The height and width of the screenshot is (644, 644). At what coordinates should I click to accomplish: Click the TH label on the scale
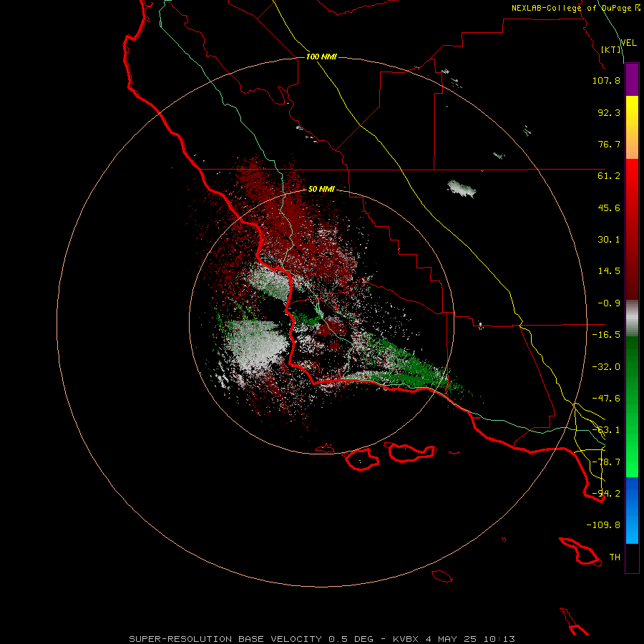coord(615,557)
